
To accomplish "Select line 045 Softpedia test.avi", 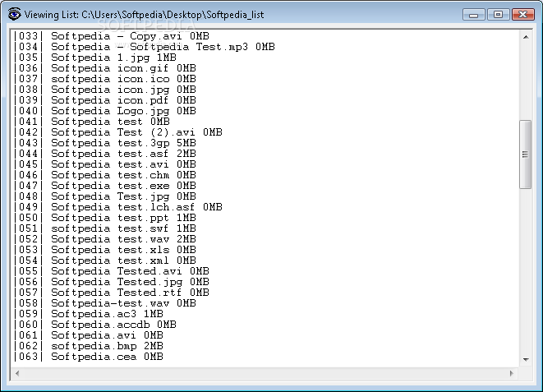I will click(x=105, y=164).
